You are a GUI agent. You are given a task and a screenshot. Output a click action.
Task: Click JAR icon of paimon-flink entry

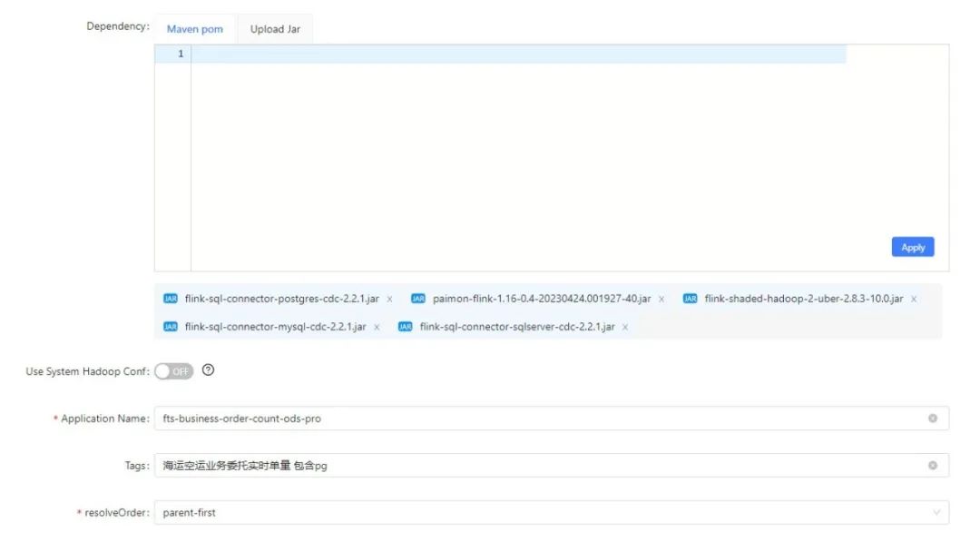point(418,299)
